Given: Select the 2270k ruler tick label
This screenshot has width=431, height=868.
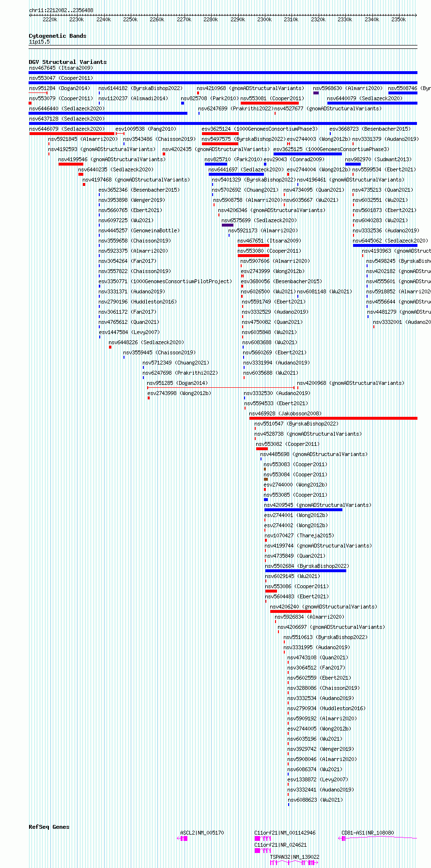Looking at the screenshot, I should 184,19.
